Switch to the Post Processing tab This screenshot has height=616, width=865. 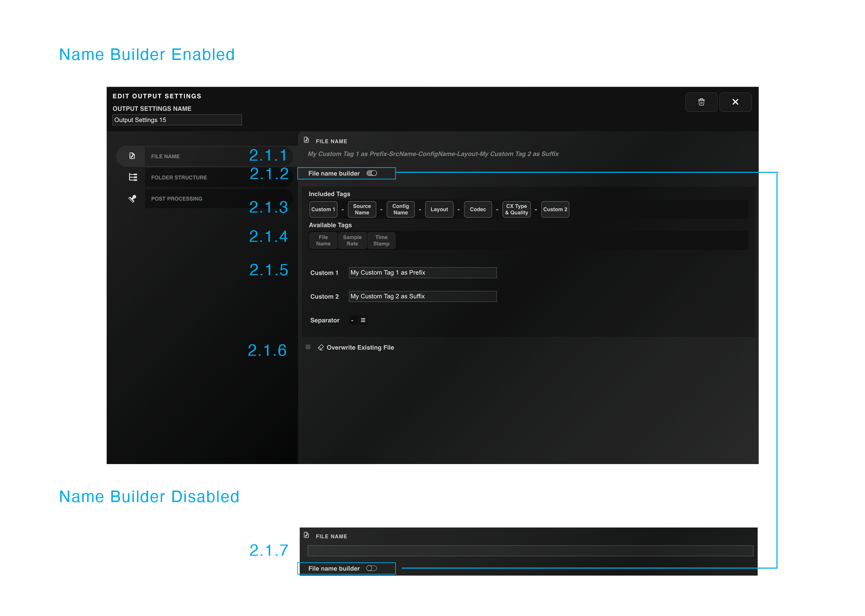(x=177, y=199)
